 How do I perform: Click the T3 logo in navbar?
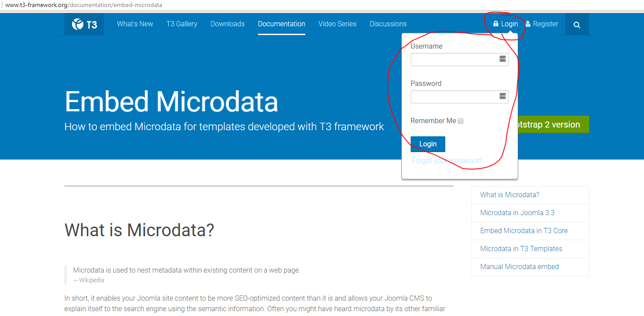click(x=84, y=24)
